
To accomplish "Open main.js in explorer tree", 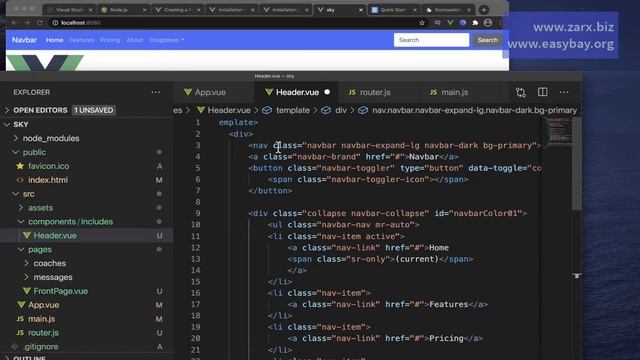I will [x=42, y=319].
